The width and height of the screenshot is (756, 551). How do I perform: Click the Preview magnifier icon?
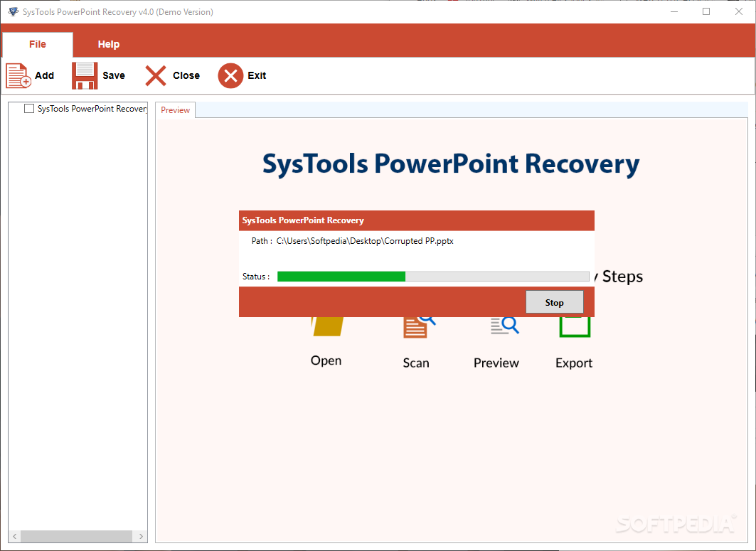(x=504, y=326)
